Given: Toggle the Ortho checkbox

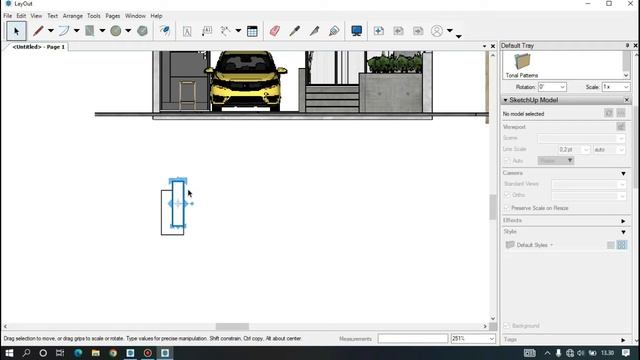Looking at the screenshot, I should point(507,195).
